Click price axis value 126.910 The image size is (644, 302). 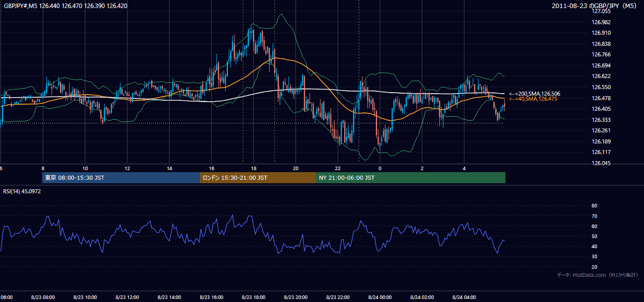coord(602,33)
